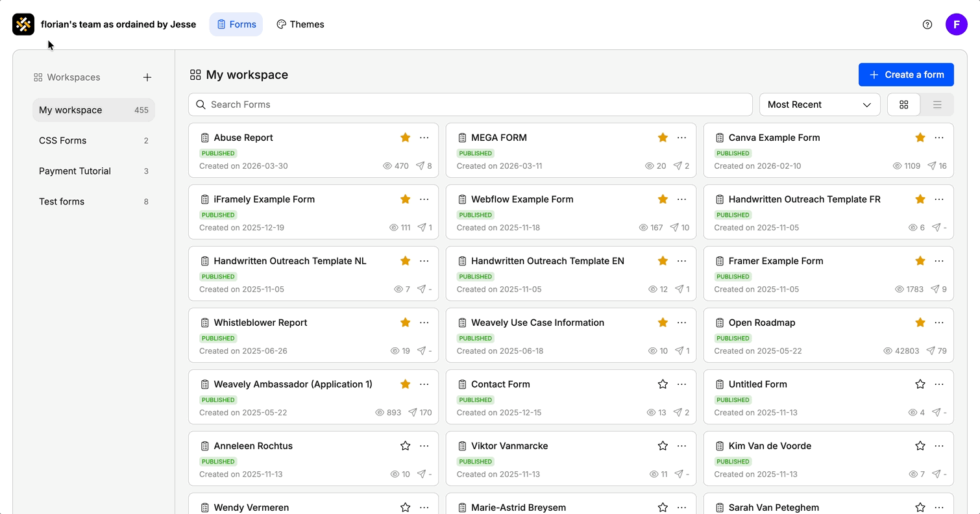
Task: Unstar the MEGA FORM form
Action: 663,138
